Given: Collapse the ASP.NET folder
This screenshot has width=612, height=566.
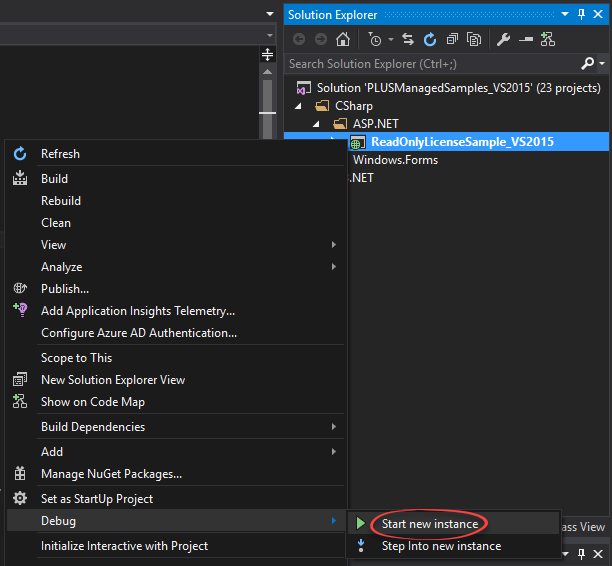Looking at the screenshot, I should coord(316,124).
